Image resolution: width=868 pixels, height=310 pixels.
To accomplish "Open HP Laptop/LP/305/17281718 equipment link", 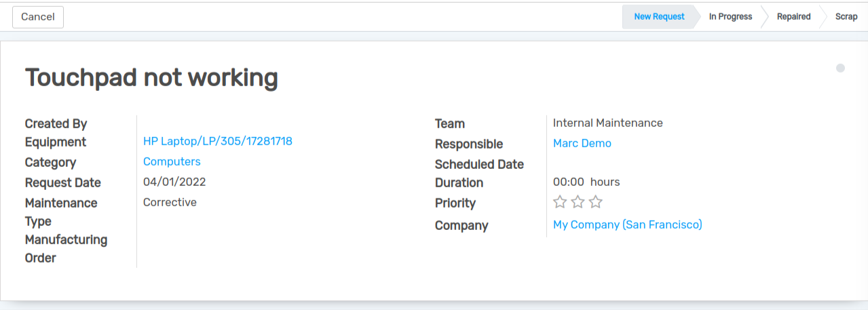I will (217, 141).
